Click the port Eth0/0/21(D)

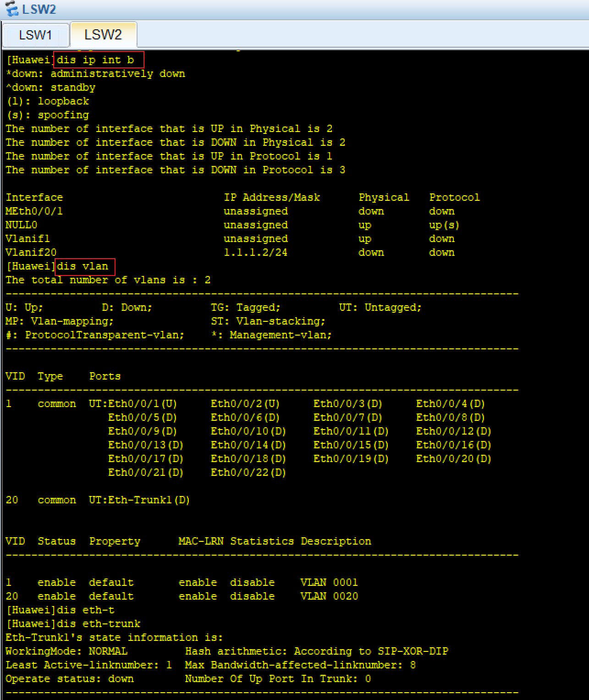[x=146, y=473]
